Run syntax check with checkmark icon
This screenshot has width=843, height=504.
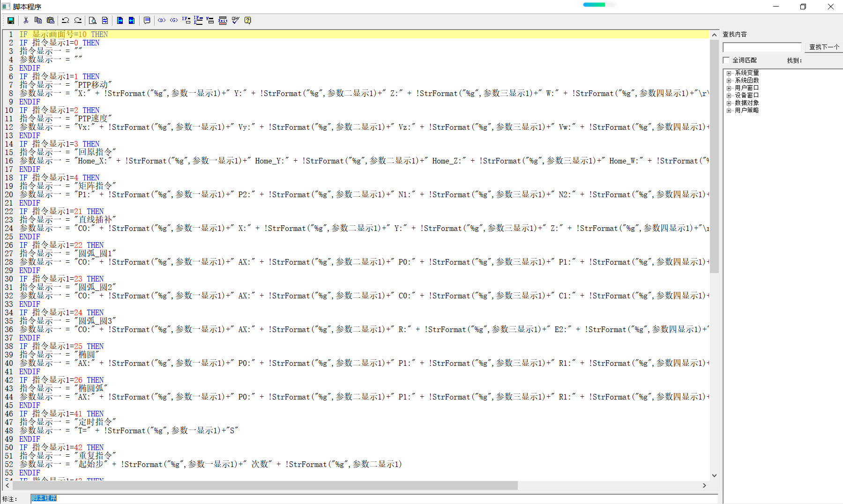point(235,20)
